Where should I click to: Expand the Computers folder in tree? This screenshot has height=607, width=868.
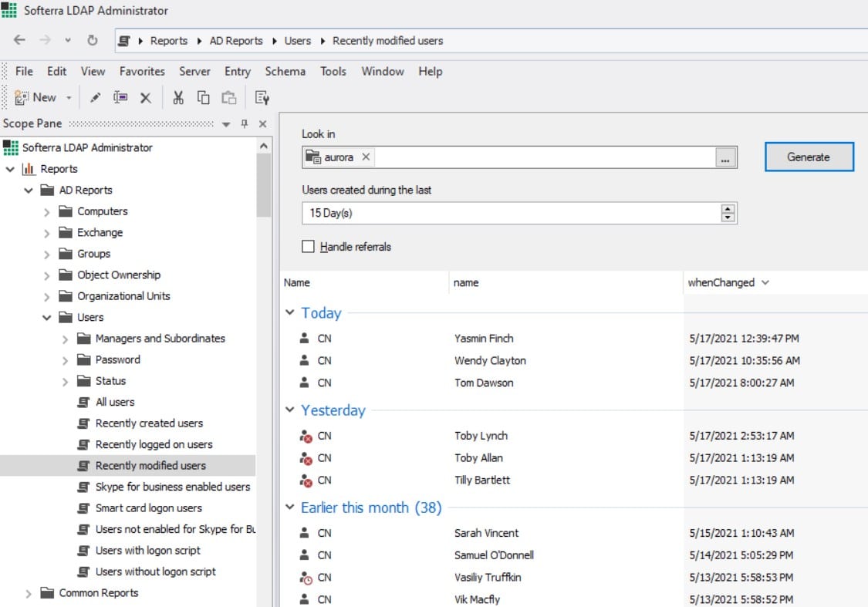click(47, 212)
